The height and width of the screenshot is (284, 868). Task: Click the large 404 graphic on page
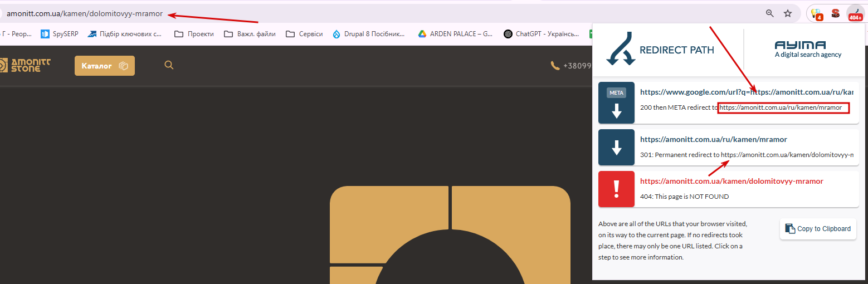coord(450,235)
